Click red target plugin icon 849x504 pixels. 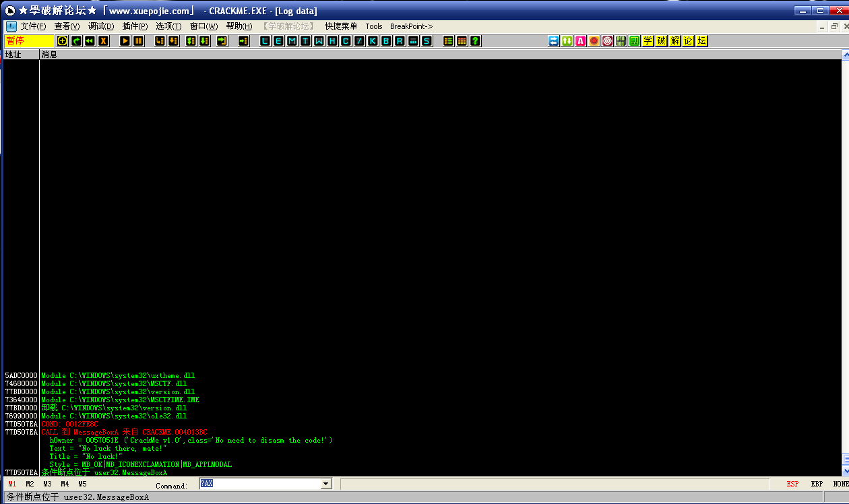coord(607,41)
